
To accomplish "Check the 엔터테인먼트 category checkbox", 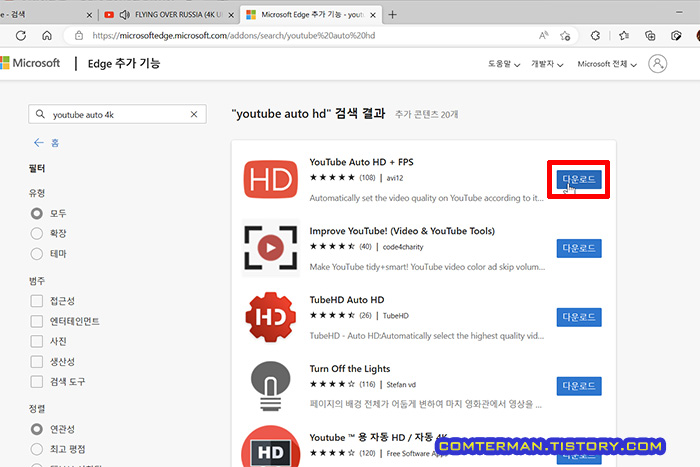I will [x=37, y=321].
